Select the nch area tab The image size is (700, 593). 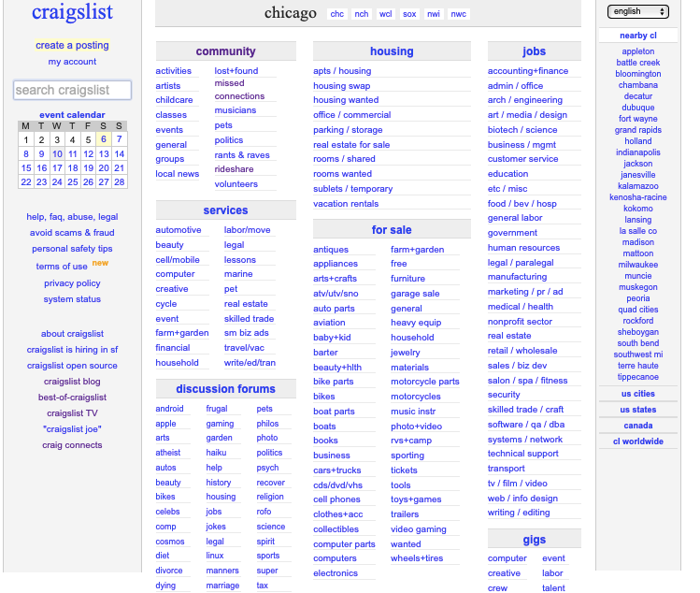(x=362, y=14)
